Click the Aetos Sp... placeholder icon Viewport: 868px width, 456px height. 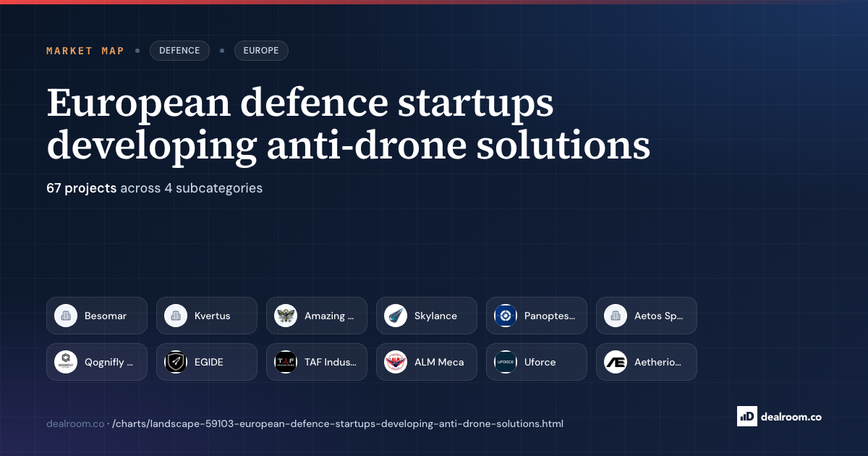616,316
